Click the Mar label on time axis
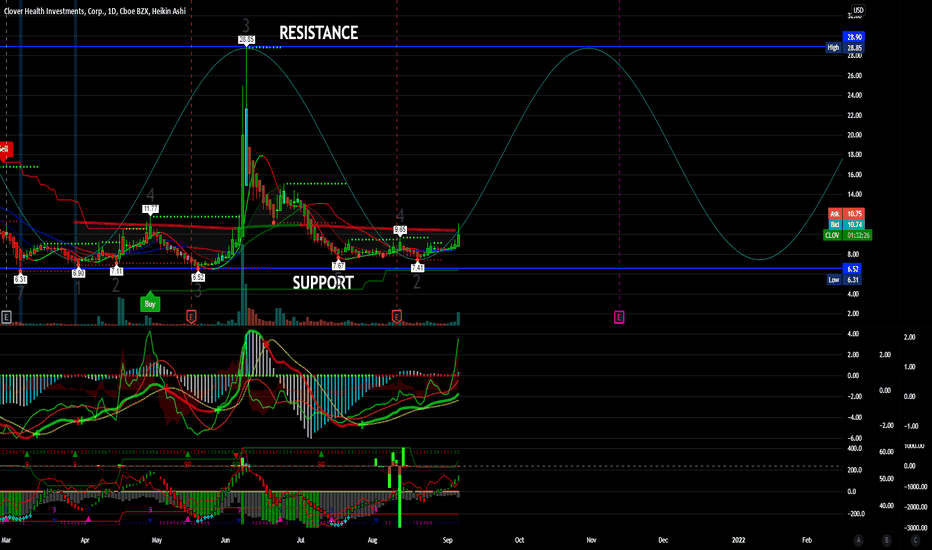Image resolution: width=932 pixels, height=550 pixels. tap(6, 540)
